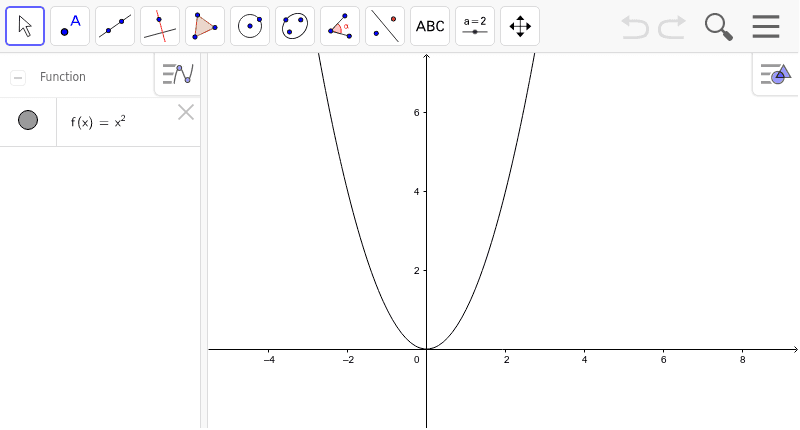
Task: Click the Function group label
Action: point(63,77)
